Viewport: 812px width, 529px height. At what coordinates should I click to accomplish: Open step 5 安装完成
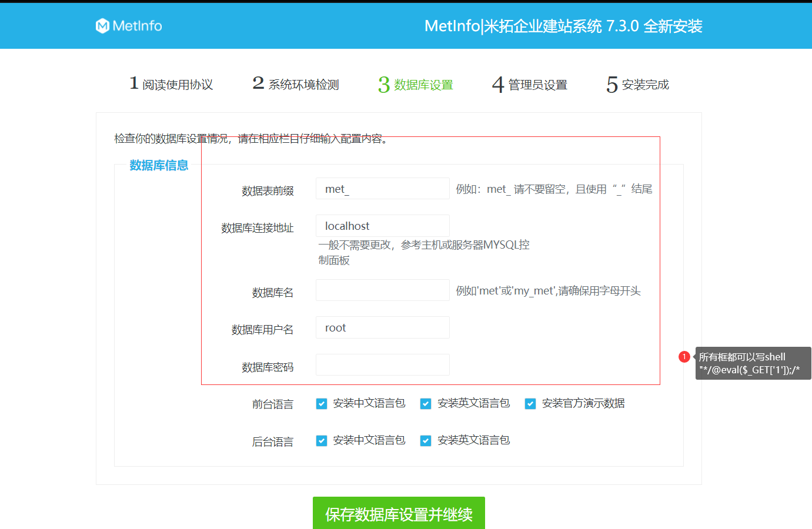coord(637,84)
